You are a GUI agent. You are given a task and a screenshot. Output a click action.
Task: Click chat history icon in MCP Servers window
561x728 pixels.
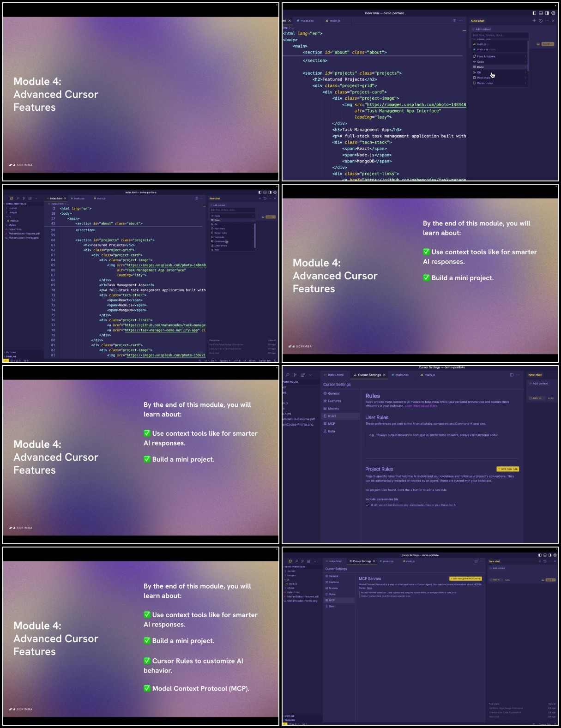[x=545, y=561]
